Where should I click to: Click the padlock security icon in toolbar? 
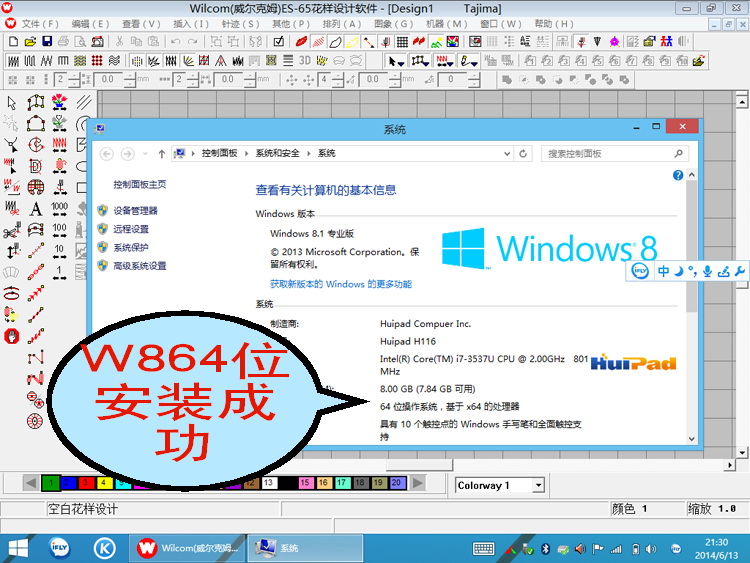click(649, 42)
